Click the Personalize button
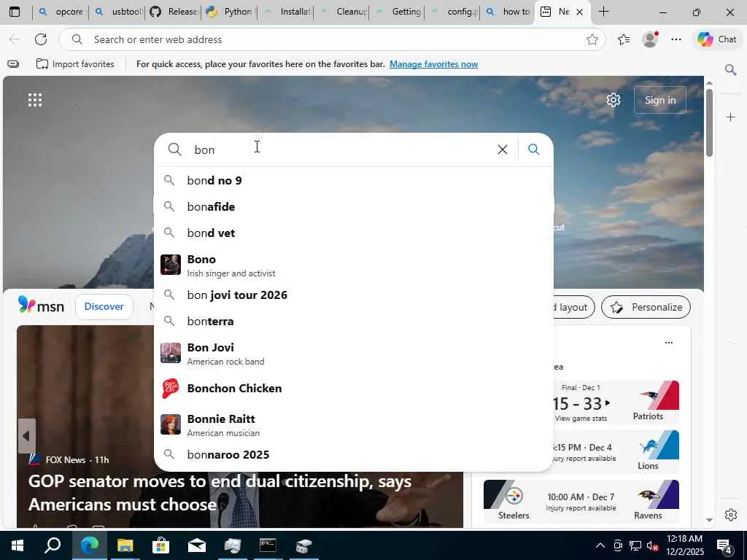 [646, 307]
